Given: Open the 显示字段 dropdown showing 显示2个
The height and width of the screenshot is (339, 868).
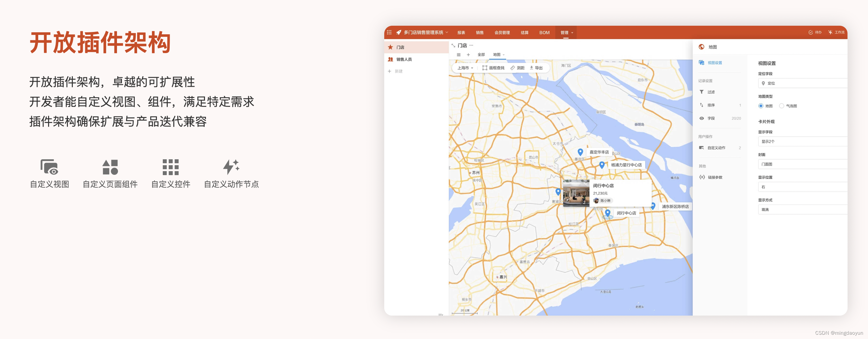Looking at the screenshot, I should pos(802,142).
